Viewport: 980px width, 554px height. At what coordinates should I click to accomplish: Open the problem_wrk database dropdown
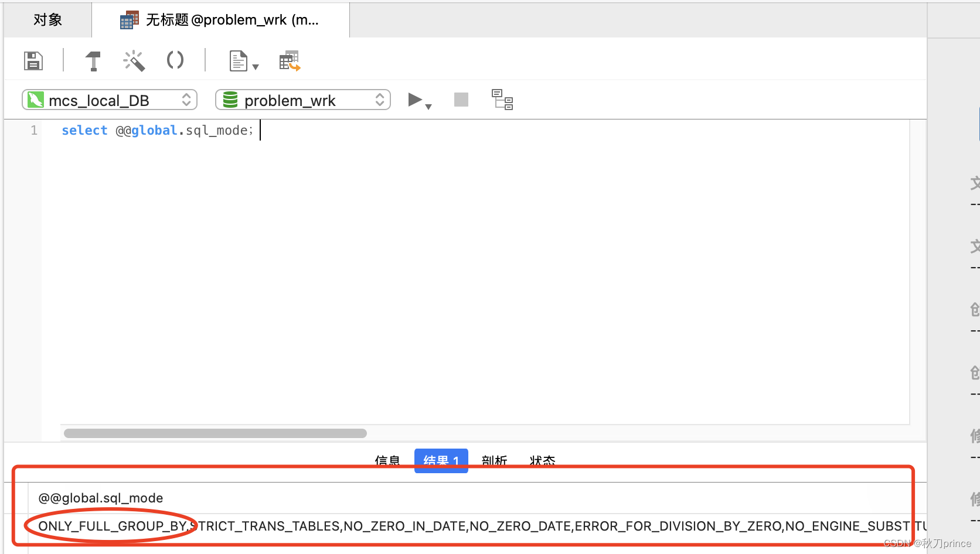click(303, 100)
